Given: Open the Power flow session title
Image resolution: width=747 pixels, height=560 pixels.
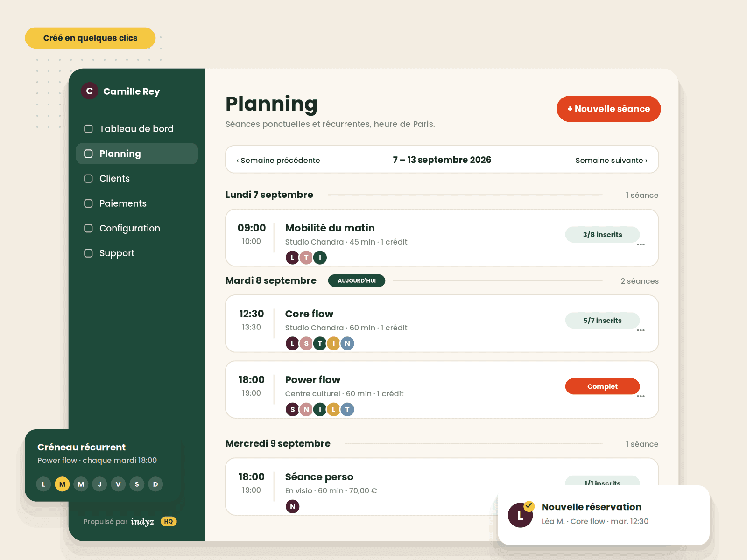Looking at the screenshot, I should coord(312,379).
